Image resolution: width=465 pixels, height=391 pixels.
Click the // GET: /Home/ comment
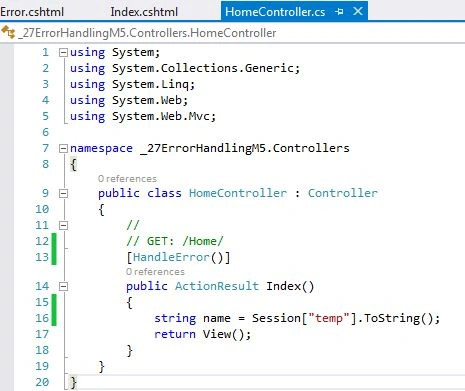[x=175, y=241]
